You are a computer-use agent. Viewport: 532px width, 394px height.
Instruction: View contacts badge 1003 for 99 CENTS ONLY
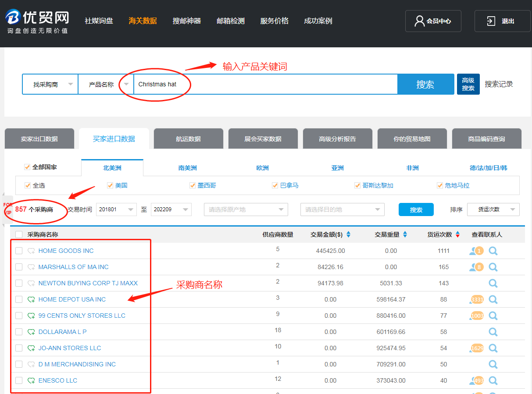pyautogui.click(x=476, y=316)
